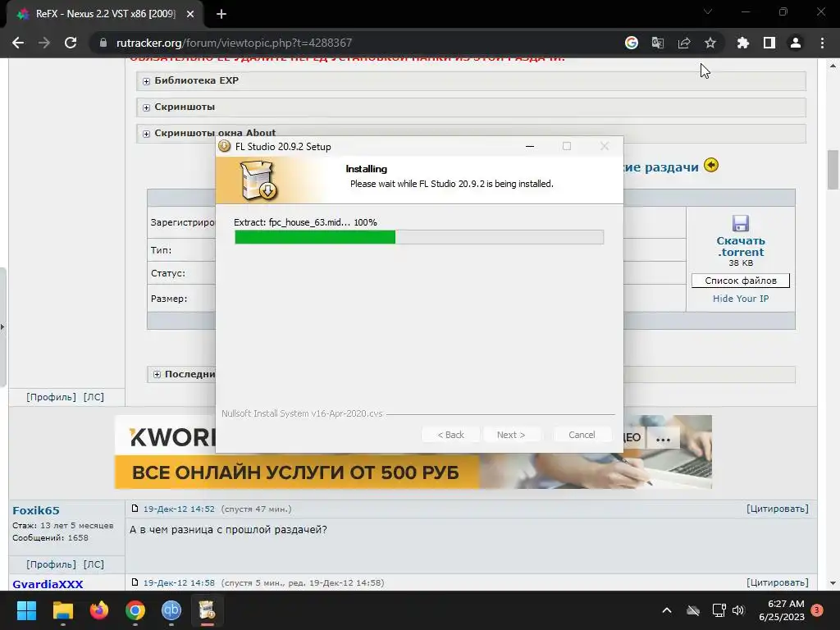Click the yellow back arrow icon
This screenshot has height=630, width=840.
[711, 165]
